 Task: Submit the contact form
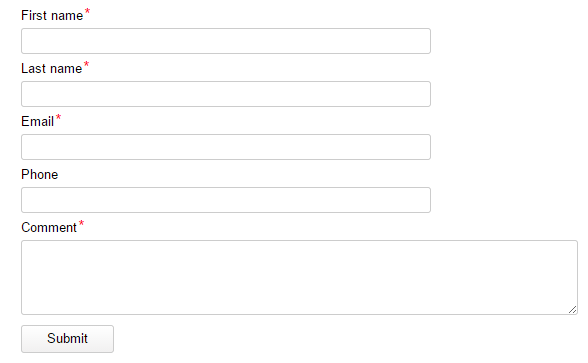pyautogui.click(x=68, y=339)
